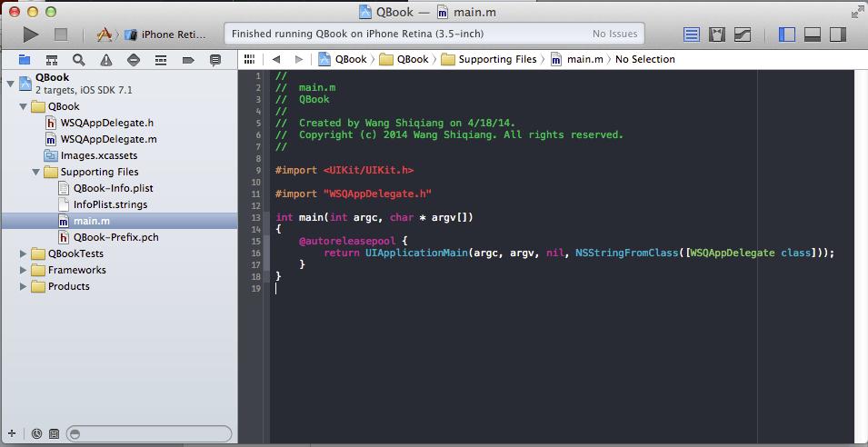
Task: Toggle the Utilities pane visibility
Action: 838,35
